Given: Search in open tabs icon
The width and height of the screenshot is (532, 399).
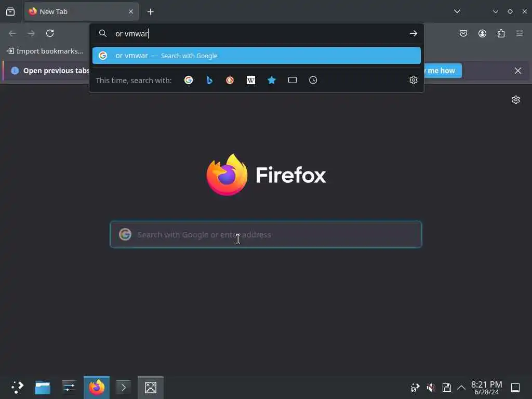Looking at the screenshot, I should [x=292, y=80].
